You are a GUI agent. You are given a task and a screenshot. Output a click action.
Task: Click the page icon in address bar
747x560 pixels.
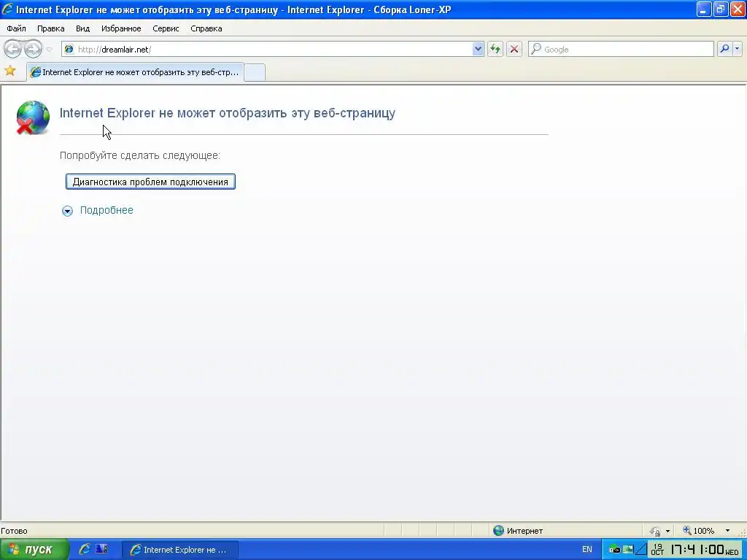[69, 49]
